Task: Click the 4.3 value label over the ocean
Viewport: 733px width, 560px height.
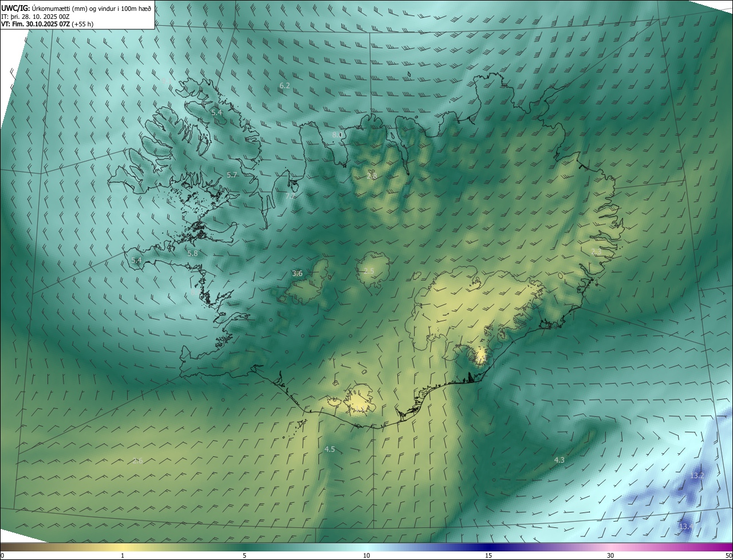Action: pos(559,460)
